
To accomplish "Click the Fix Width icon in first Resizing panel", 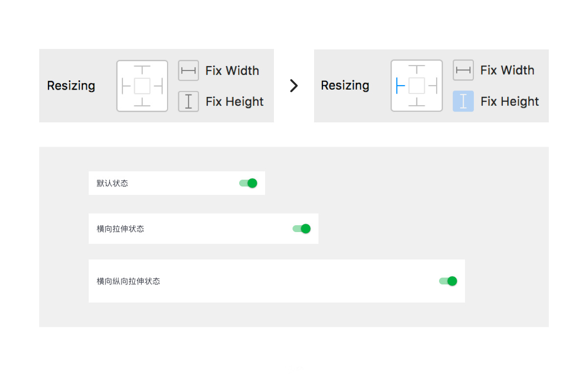I will tap(188, 70).
